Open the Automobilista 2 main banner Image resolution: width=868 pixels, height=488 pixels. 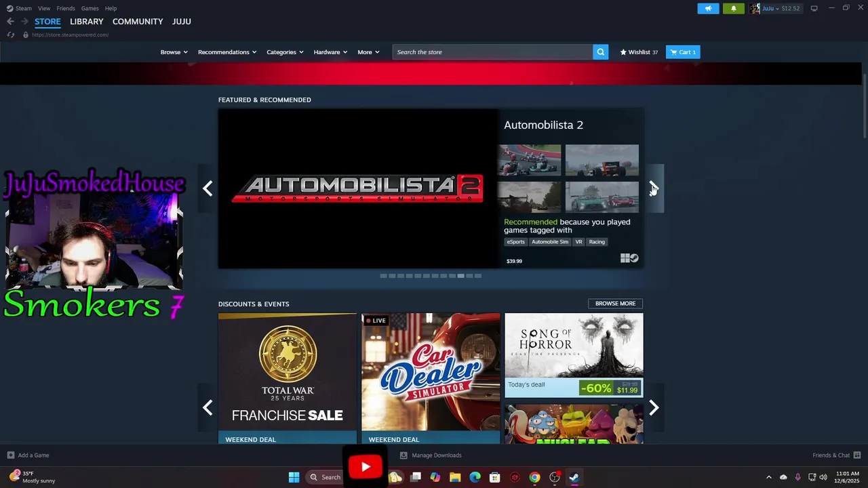(x=358, y=188)
